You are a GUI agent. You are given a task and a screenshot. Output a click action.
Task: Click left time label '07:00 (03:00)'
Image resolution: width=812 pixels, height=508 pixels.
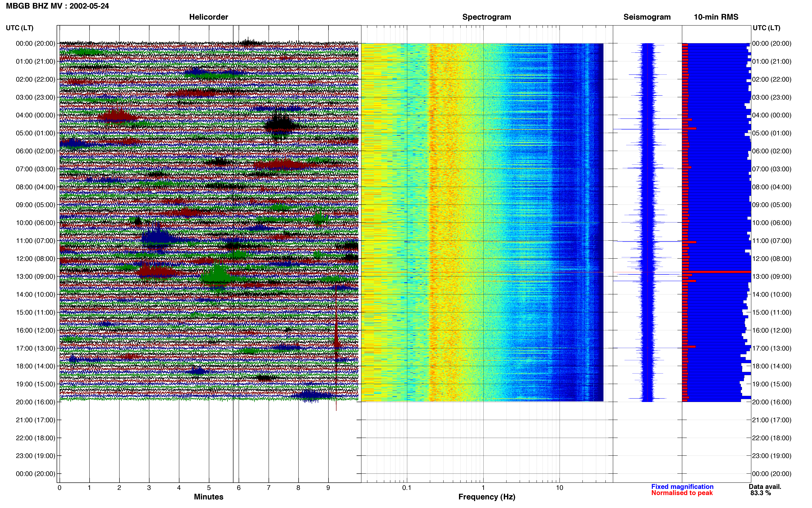pyautogui.click(x=36, y=169)
